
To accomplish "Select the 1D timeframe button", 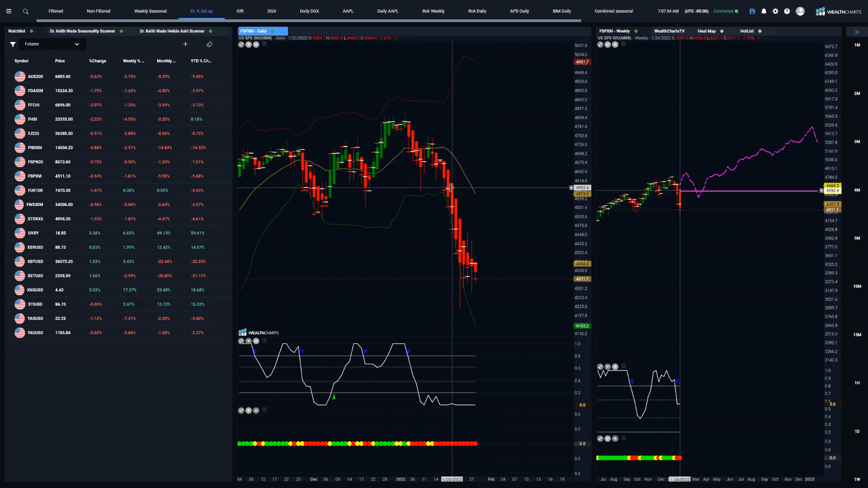I will (857, 432).
